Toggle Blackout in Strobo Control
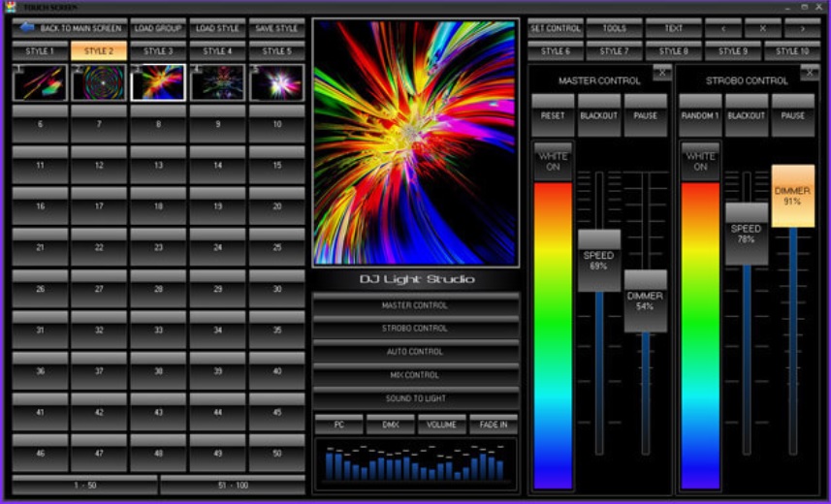Viewport: 831px width, 504px height. point(747,115)
